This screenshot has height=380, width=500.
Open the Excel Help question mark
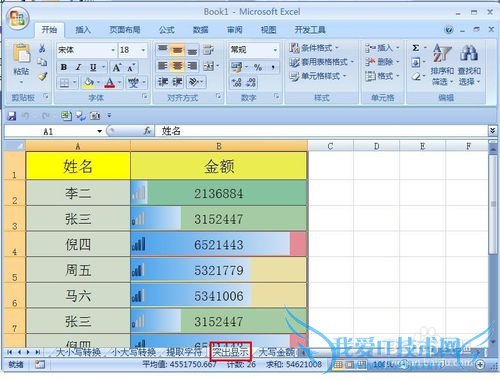[x=449, y=30]
